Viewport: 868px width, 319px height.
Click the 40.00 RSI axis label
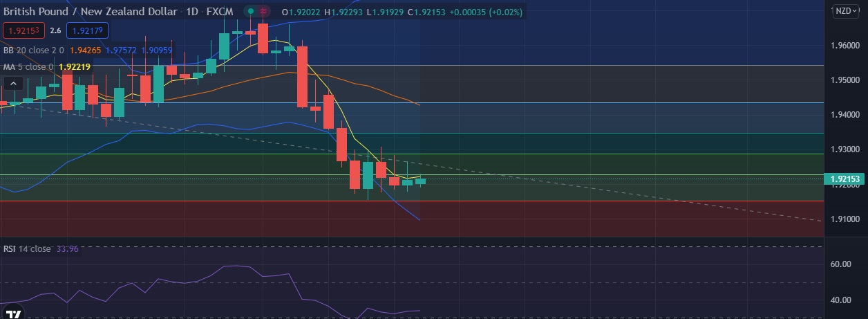(x=840, y=300)
